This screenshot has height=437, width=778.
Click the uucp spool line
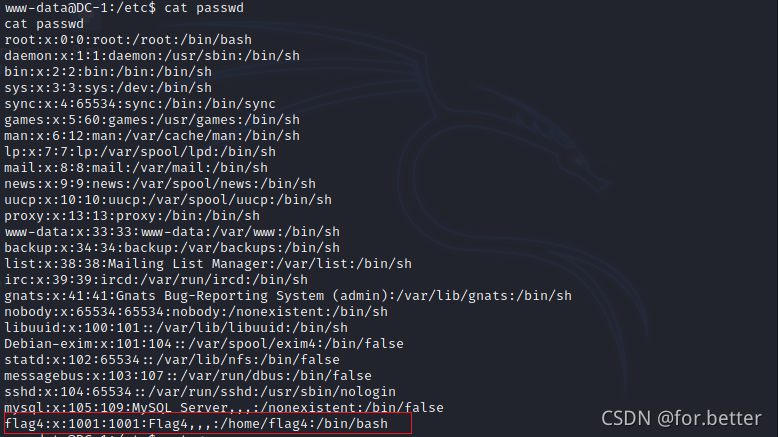(168, 199)
